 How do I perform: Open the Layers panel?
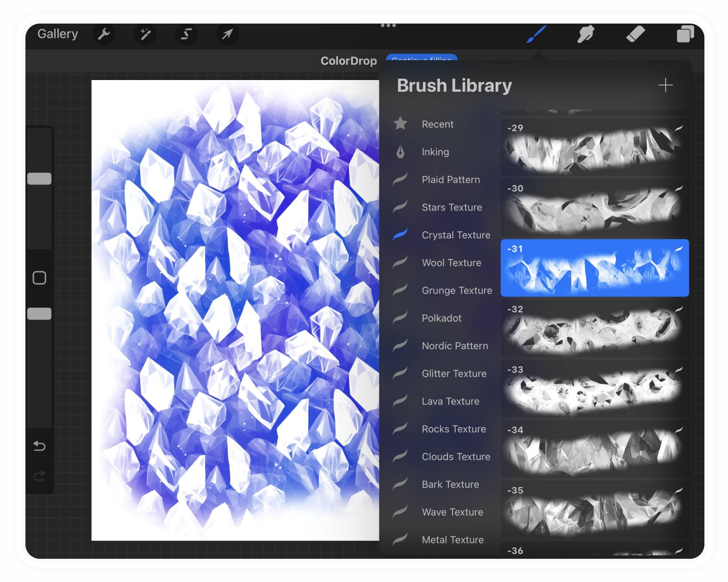tap(685, 34)
